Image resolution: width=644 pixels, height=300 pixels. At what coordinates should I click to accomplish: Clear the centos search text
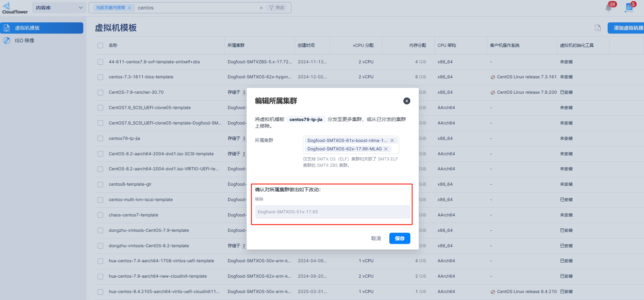click(261, 8)
